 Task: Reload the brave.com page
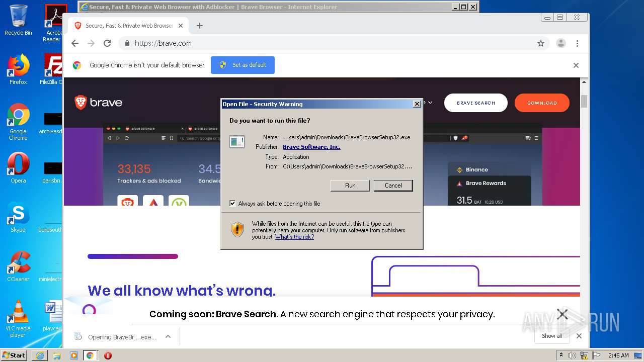point(107,43)
